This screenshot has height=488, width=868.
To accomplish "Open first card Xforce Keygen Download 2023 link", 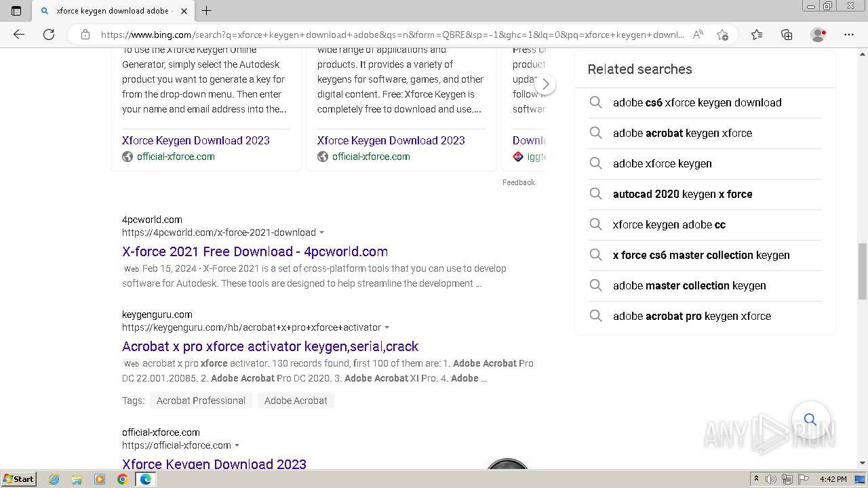I will click(196, 140).
